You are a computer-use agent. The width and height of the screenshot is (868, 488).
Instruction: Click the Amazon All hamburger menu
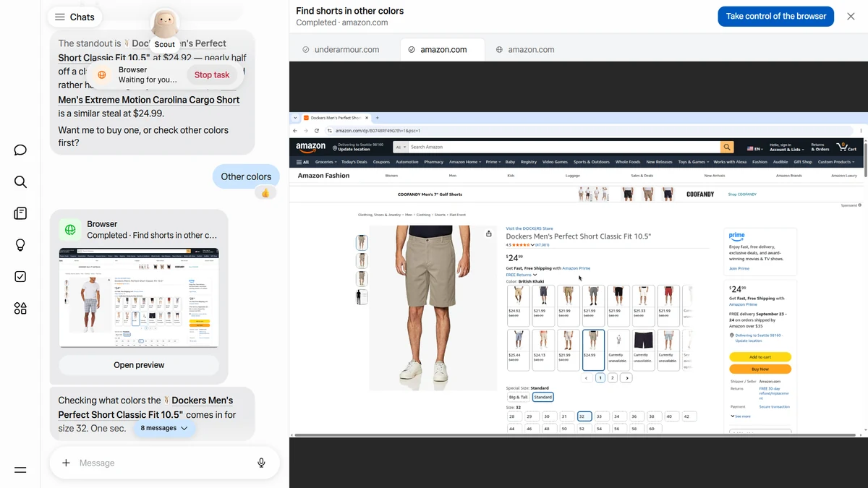(x=302, y=162)
